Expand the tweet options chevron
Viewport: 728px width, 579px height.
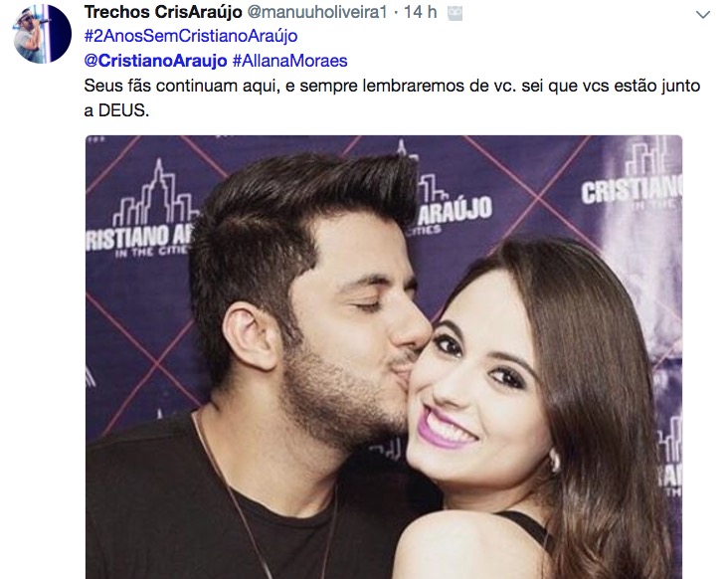pyautogui.click(x=703, y=15)
